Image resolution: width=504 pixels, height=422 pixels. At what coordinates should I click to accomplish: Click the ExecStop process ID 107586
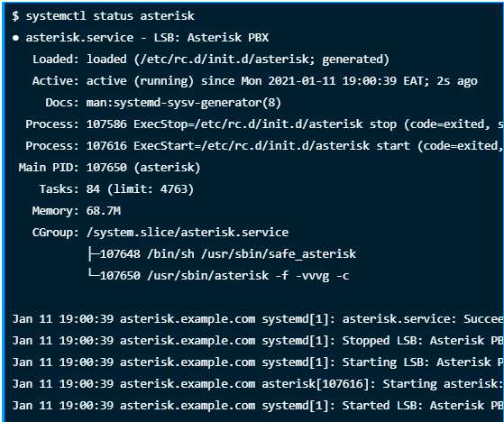106,124
